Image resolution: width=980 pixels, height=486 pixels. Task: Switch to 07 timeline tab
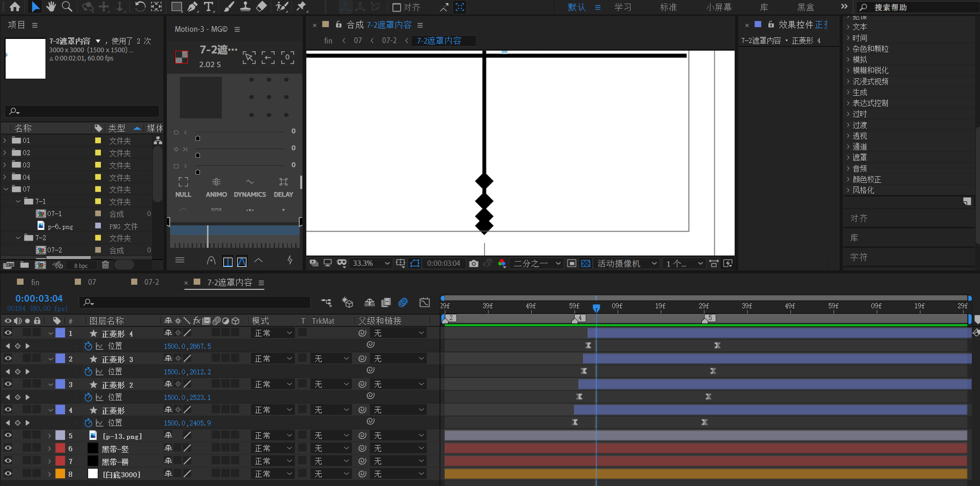92,282
